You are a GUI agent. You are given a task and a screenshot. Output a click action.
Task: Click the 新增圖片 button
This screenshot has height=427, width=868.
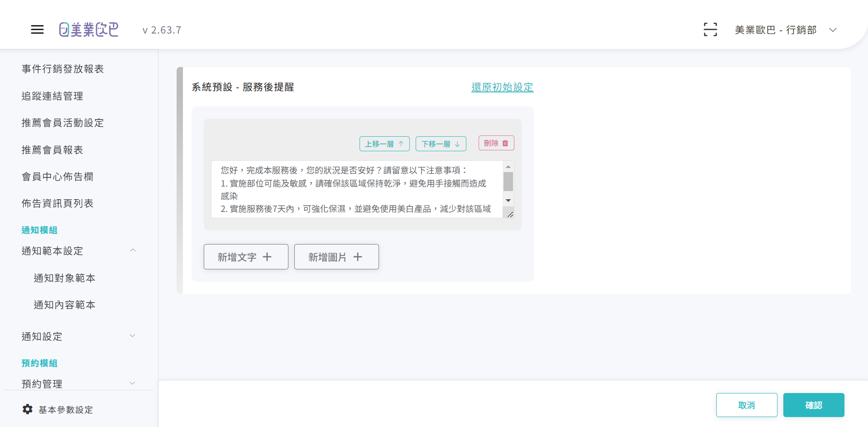pos(336,257)
